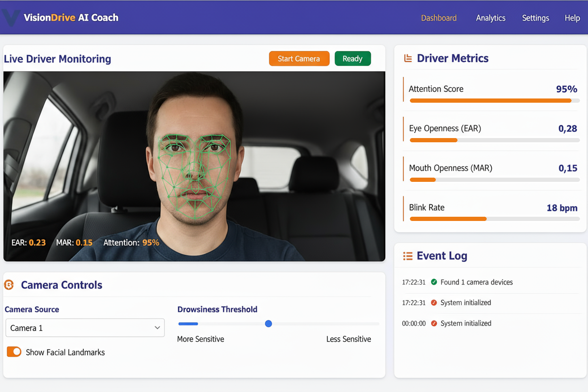Image resolution: width=588 pixels, height=392 pixels.
Task: Click the list icon next to Event Log
Action: point(407,256)
